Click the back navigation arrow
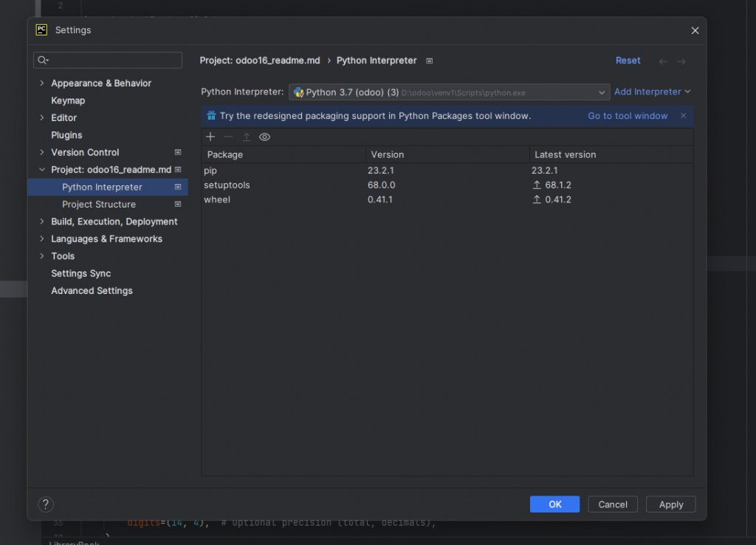Screen dimensions: 756x545 (x=664, y=61)
